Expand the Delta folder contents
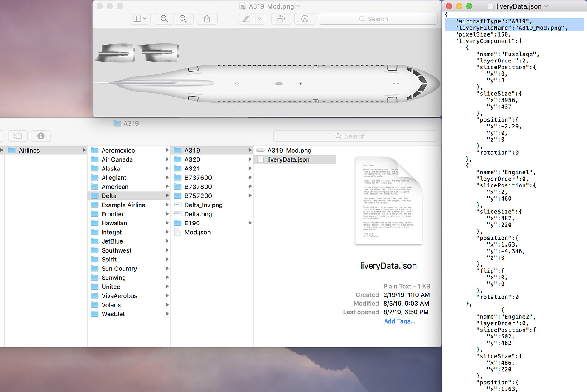This screenshot has height=392, width=587. tap(167, 196)
